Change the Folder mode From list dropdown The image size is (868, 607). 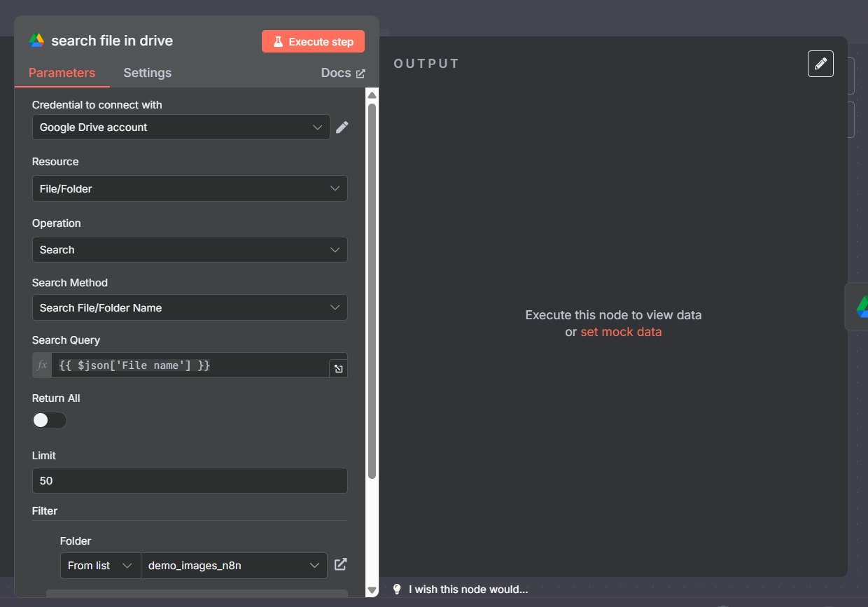(100, 566)
